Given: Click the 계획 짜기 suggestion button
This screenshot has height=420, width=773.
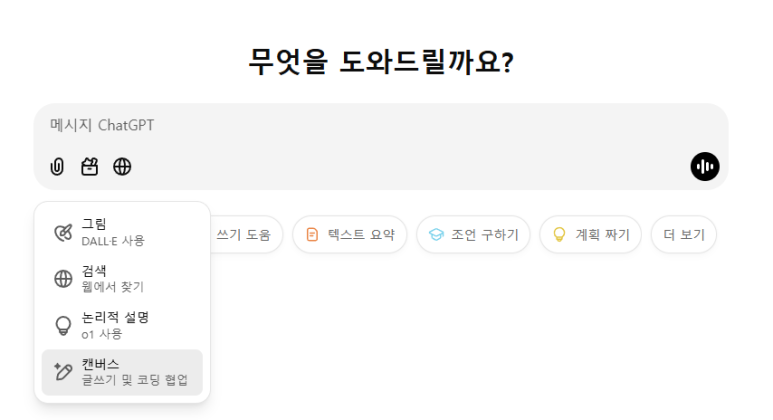Looking at the screenshot, I should 591,235.
